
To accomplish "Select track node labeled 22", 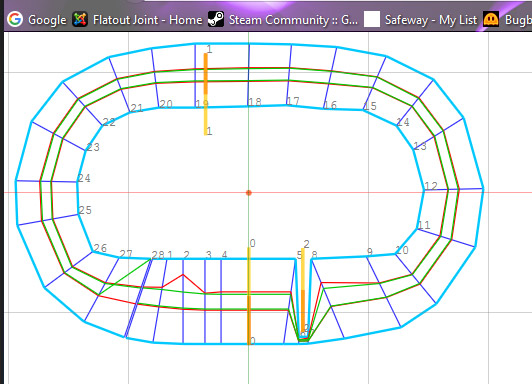I will pyautogui.click(x=109, y=122).
